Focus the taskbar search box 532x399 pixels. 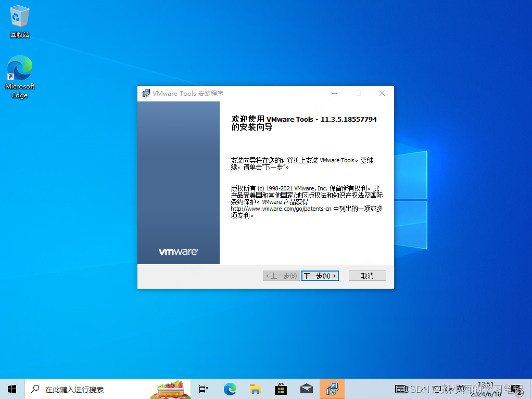pyautogui.click(x=108, y=389)
